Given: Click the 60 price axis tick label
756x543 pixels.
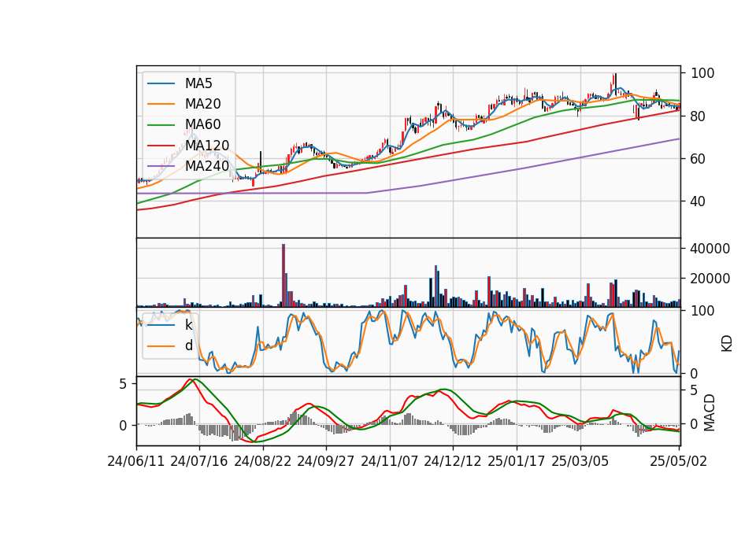Looking at the screenshot, I should [699, 158].
